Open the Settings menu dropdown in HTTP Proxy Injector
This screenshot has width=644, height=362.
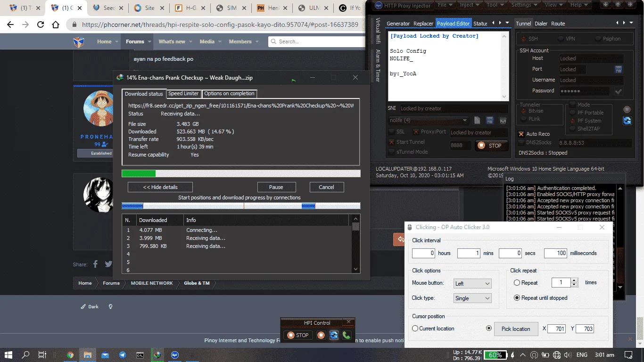click(x=525, y=5)
